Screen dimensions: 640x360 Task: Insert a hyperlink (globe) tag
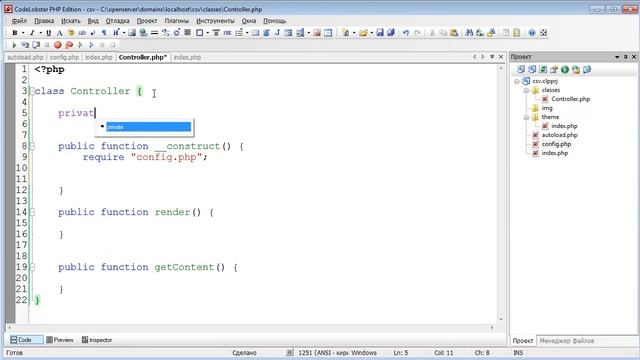tap(143, 33)
